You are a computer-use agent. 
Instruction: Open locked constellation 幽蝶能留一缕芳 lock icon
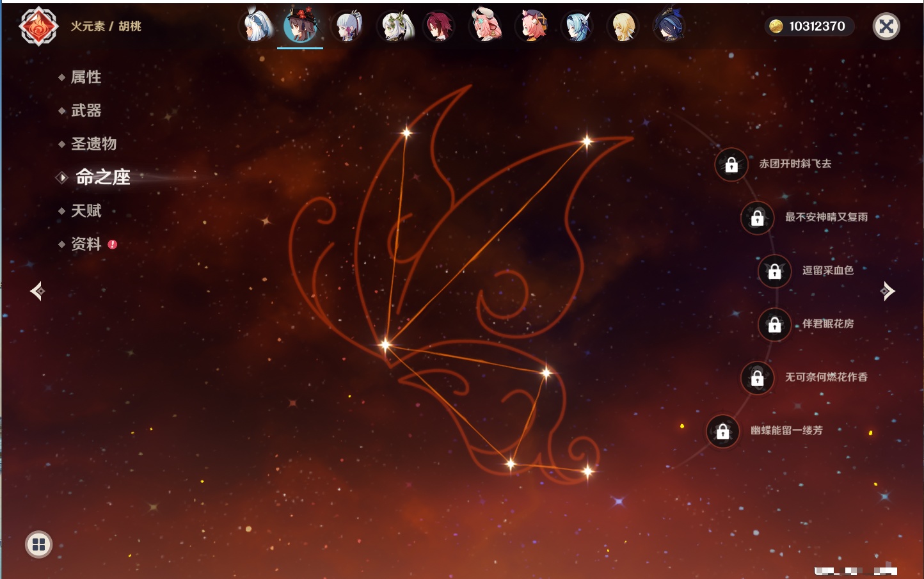pyautogui.click(x=723, y=431)
